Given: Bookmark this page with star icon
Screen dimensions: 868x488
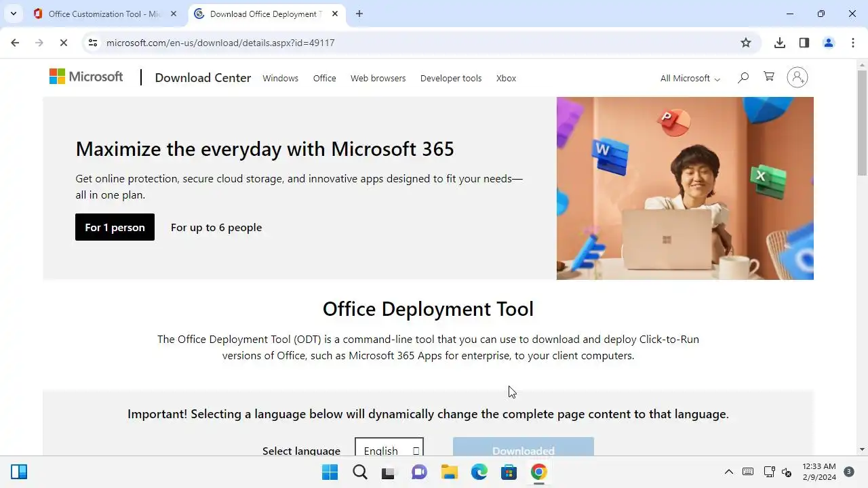Looking at the screenshot, I should tap(746, 43).
